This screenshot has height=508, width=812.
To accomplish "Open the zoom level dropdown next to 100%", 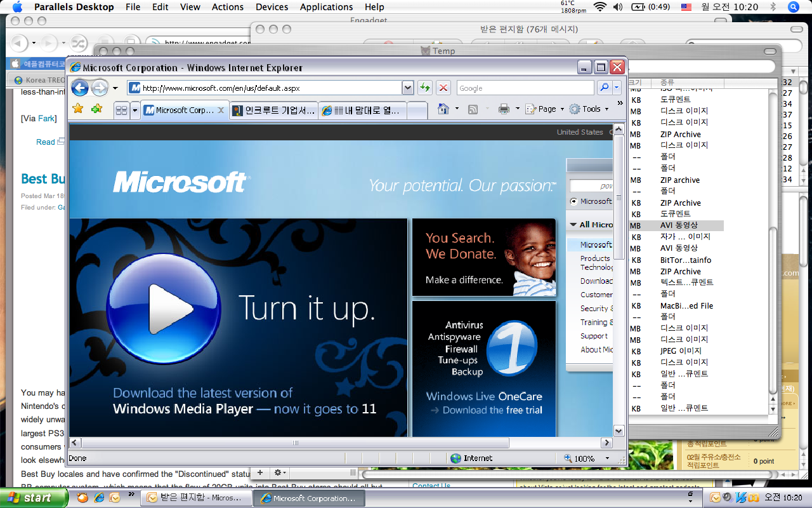I will [607, 458].
